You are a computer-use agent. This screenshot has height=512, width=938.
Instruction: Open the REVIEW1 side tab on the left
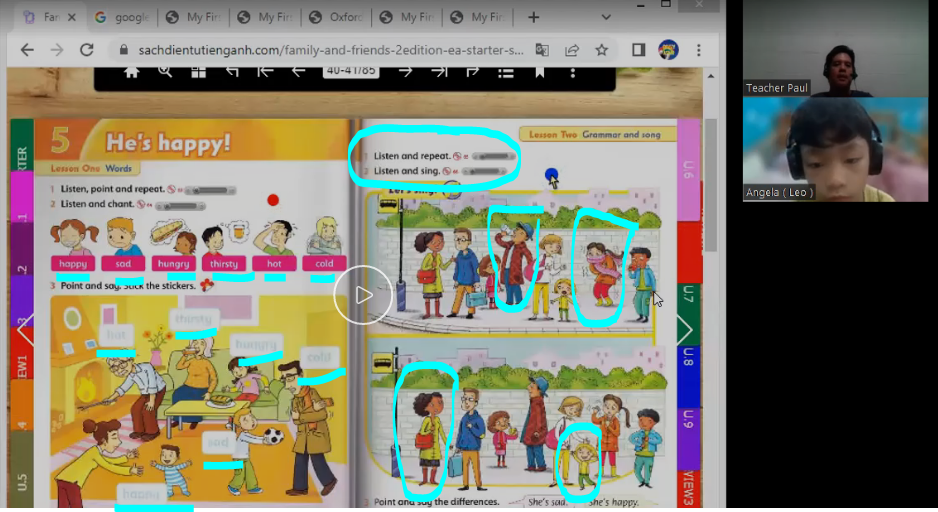22,354
